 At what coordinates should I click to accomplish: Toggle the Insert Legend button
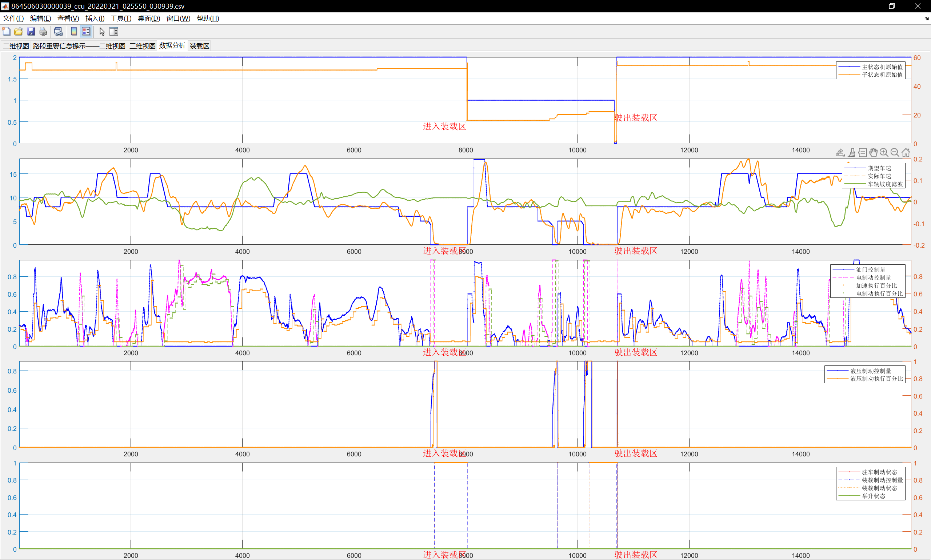86,31
